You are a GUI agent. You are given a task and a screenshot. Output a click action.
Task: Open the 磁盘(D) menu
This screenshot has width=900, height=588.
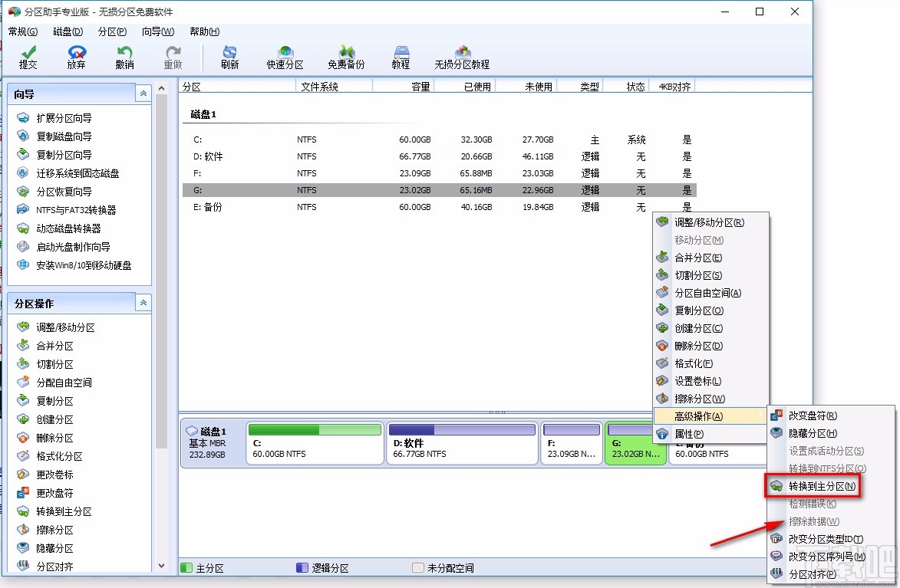click(x=68, y=31)
